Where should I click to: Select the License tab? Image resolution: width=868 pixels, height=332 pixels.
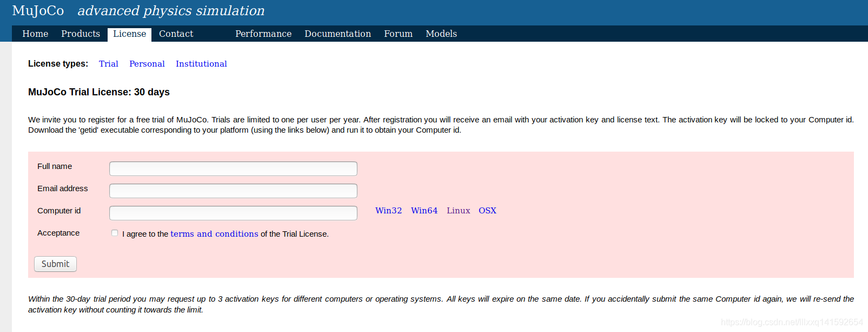click(129, 34)
